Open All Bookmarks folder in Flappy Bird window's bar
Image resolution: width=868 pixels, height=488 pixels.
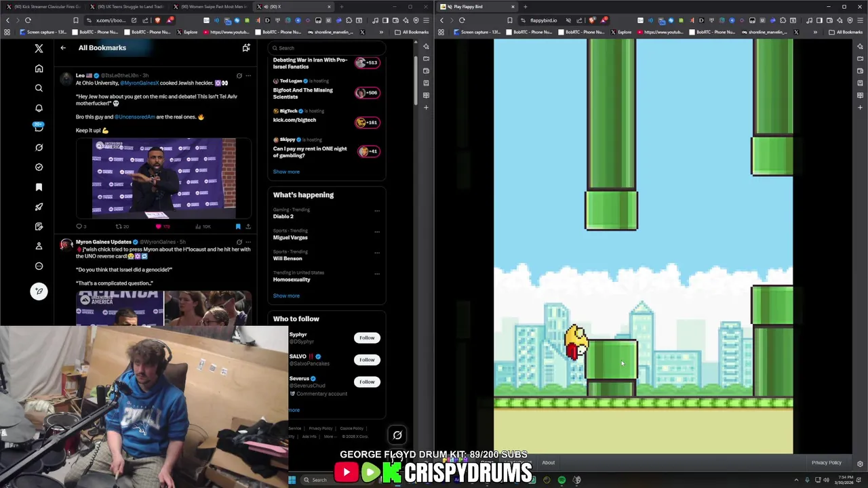coord(845,32)
